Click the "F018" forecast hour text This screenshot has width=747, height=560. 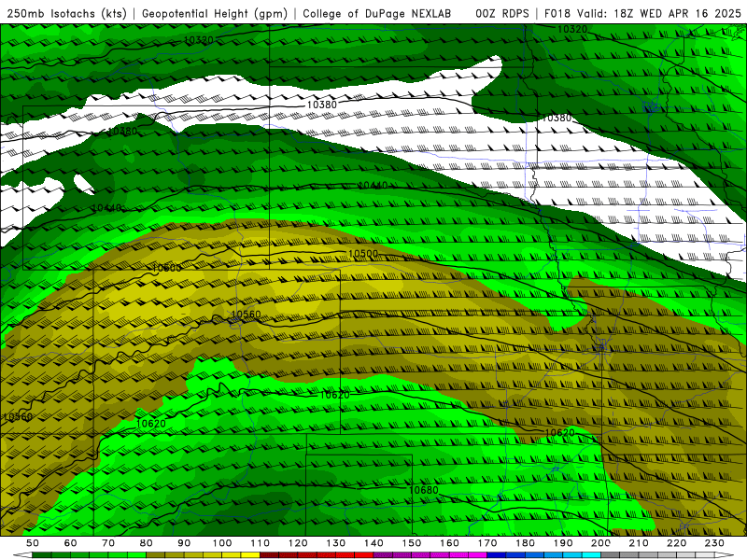pyautogui.click(x=558, y=13)
